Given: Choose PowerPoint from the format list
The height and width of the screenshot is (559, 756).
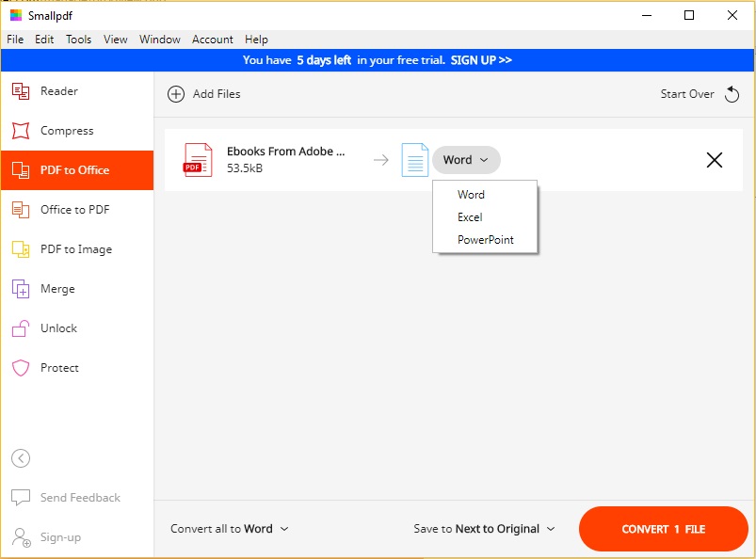Looking at the screenshot, I should 485,240.
